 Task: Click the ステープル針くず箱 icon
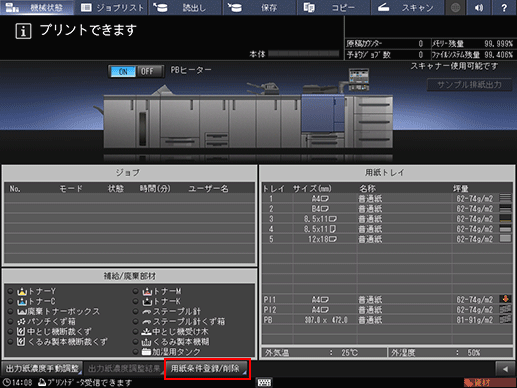[147, 322]
